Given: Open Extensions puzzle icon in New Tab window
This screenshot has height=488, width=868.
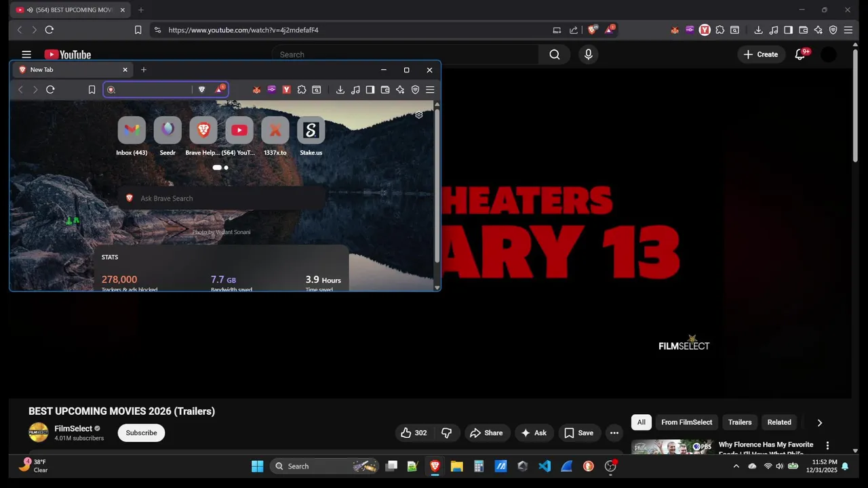Looking at the screenshot, I should (x=302, y=89).
